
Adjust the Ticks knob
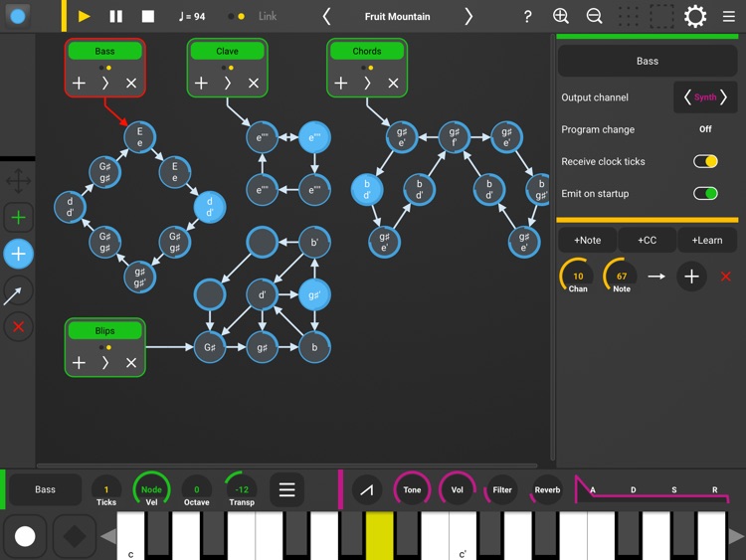click(106, 490)
